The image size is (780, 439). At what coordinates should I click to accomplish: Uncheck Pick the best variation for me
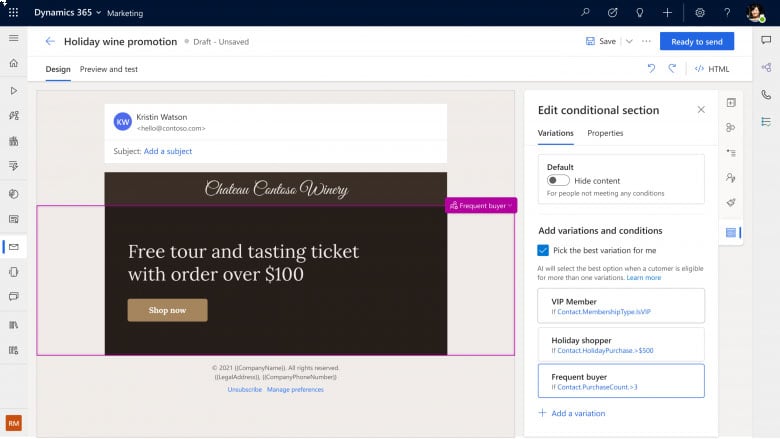(543, 250)
